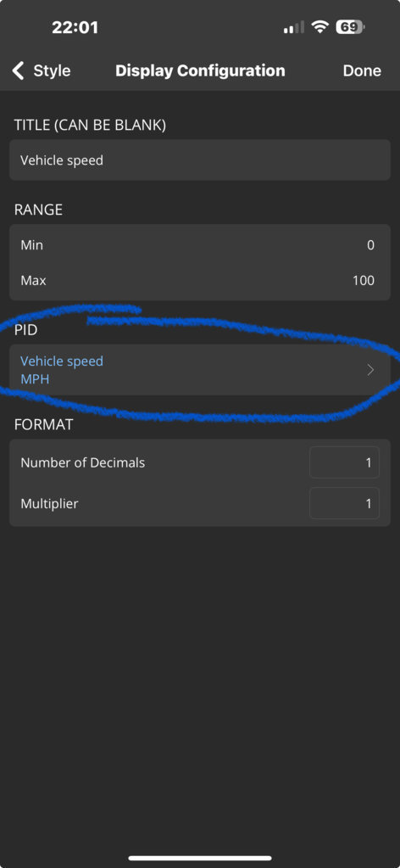The height and width of the screenshot is (868, 400).
Task: Select the Min range row label
Action: coord(31,244)
